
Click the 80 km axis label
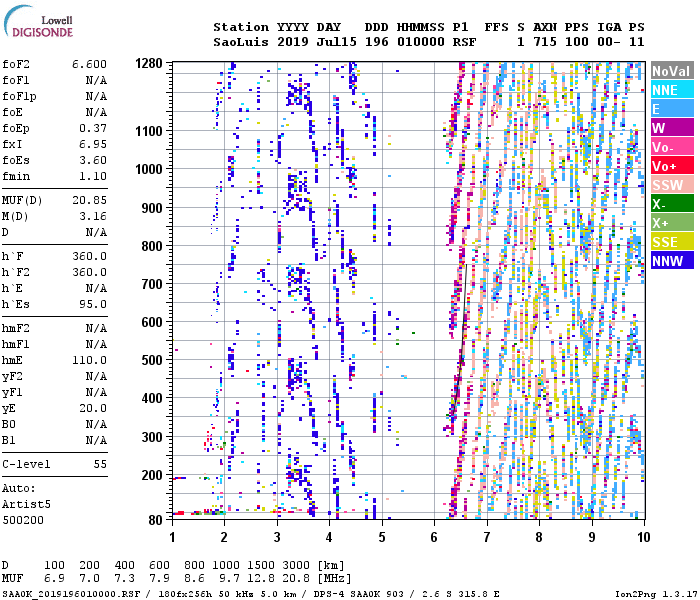coord(156,520)
